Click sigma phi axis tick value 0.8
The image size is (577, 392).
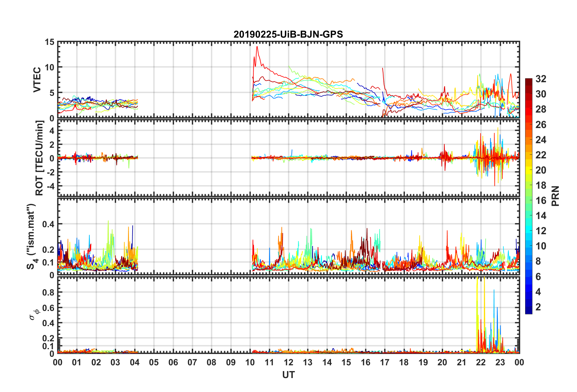(48, 292)
